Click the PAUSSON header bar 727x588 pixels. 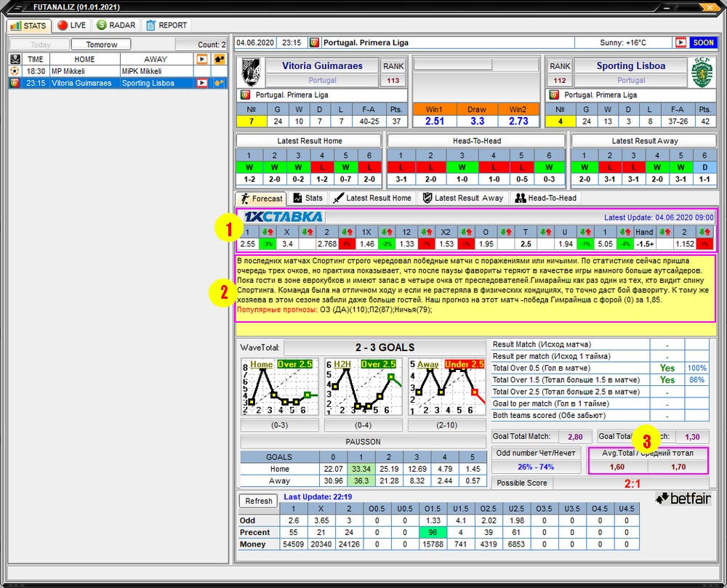[x=363, y=442]
